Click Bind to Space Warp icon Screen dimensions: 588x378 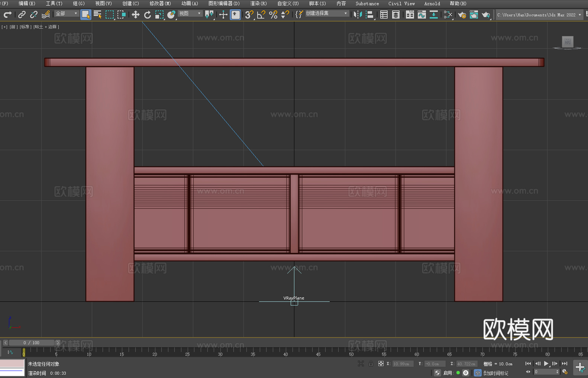point(46,14)
